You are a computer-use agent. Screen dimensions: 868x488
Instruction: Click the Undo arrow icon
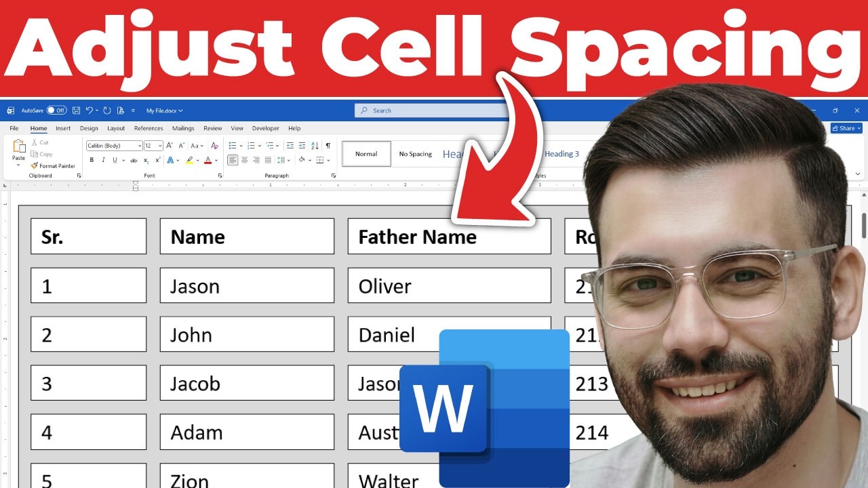(88, 110)
